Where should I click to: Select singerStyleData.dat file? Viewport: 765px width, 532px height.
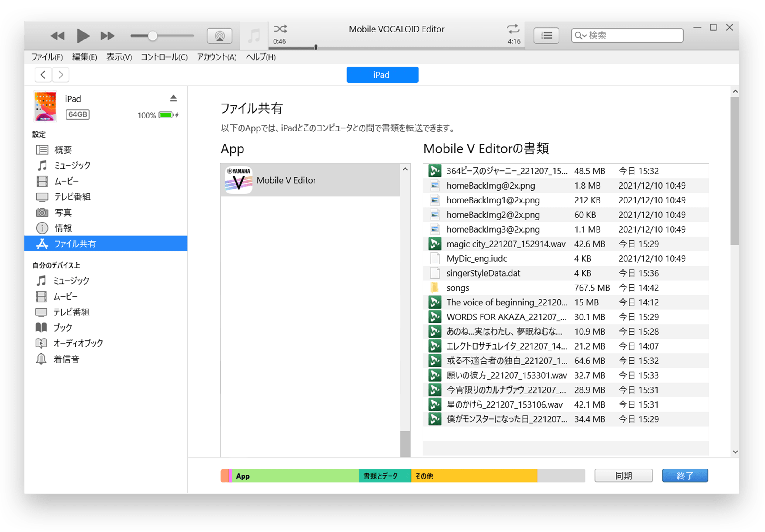(566, 273)
